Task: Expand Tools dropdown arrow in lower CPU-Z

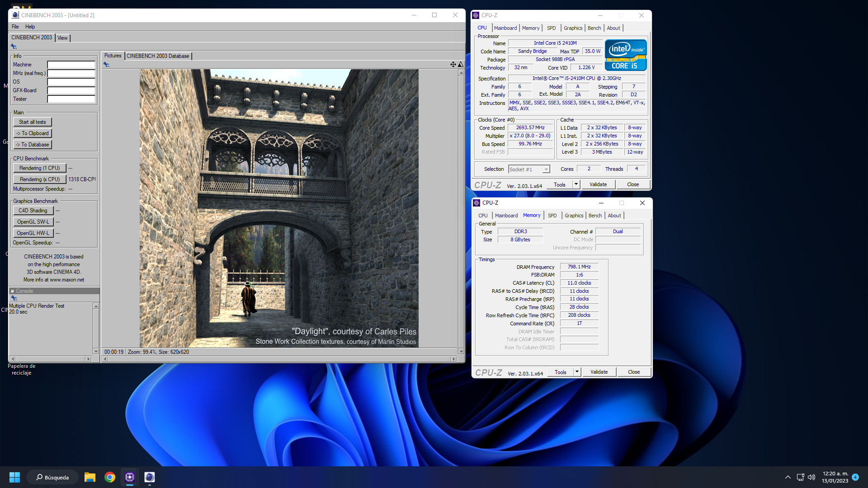Action: [x=577, y=372]
